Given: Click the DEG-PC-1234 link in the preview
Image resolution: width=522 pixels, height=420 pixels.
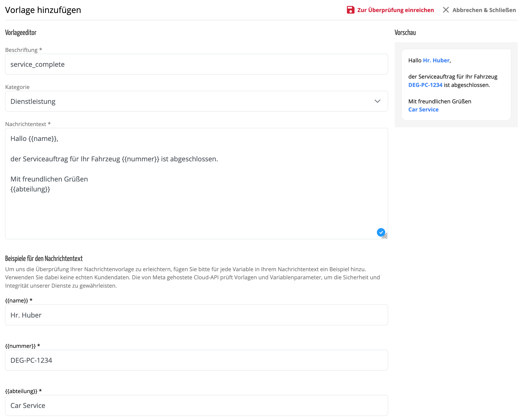Looking at the screenshot, I should (x=425, y=85).
